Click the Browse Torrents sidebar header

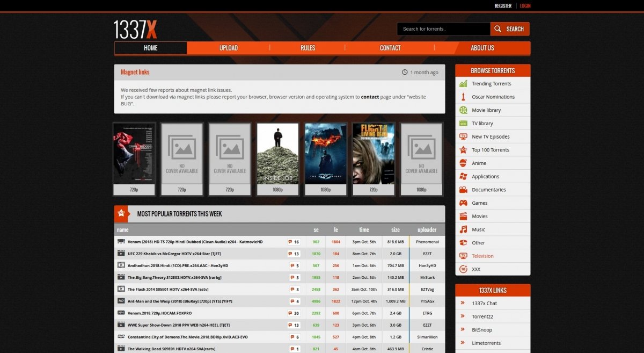[x=493, y=70]
